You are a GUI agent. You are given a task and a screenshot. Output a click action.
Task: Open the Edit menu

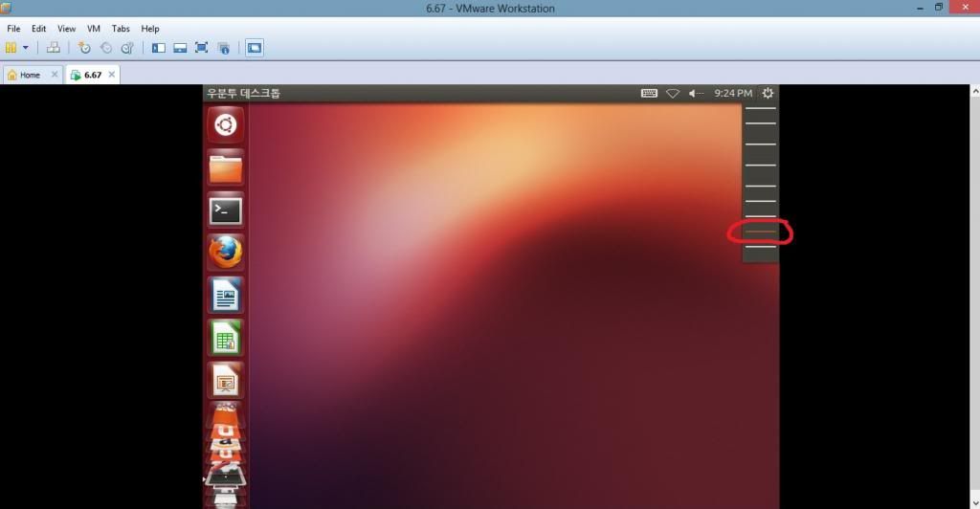[38, 29]
